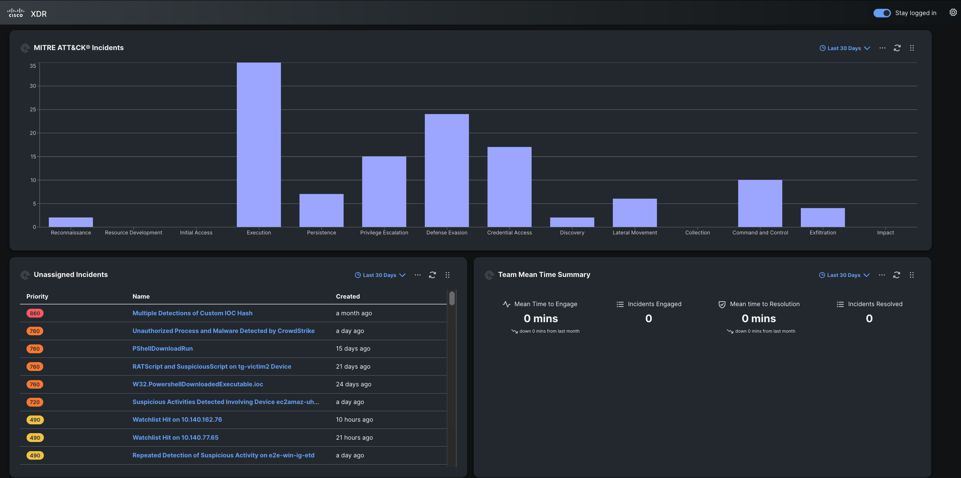Viewport: 961px width, 478px height.
Task: Sort by the Name column header
Action: pos(141,297)
